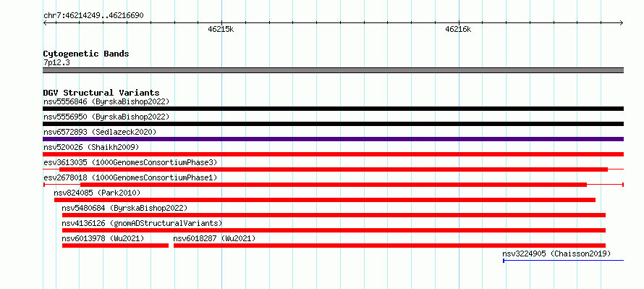Click the ruler's left arrowhead

click(x=45, y=23)
